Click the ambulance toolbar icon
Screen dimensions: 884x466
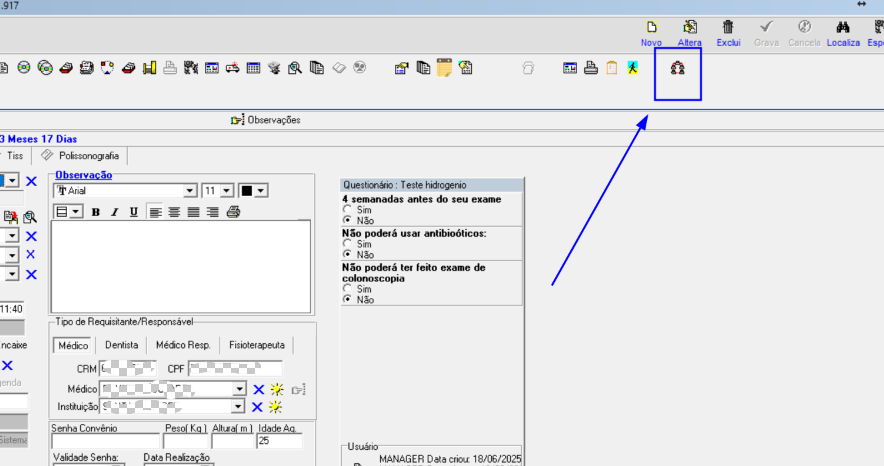[232, 68]
